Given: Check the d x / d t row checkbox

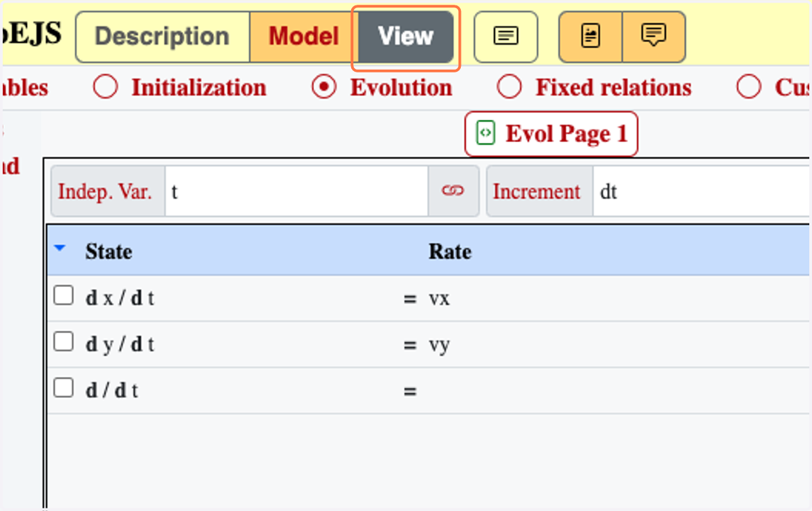Looking at the screenshot, I should [x=64, y=296].
